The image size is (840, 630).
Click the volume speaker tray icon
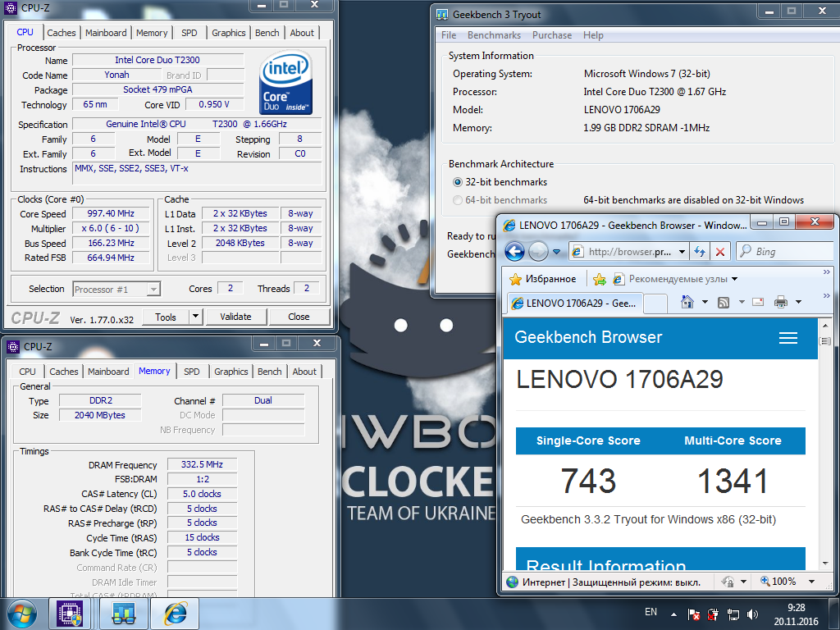(x=753, y=614)
